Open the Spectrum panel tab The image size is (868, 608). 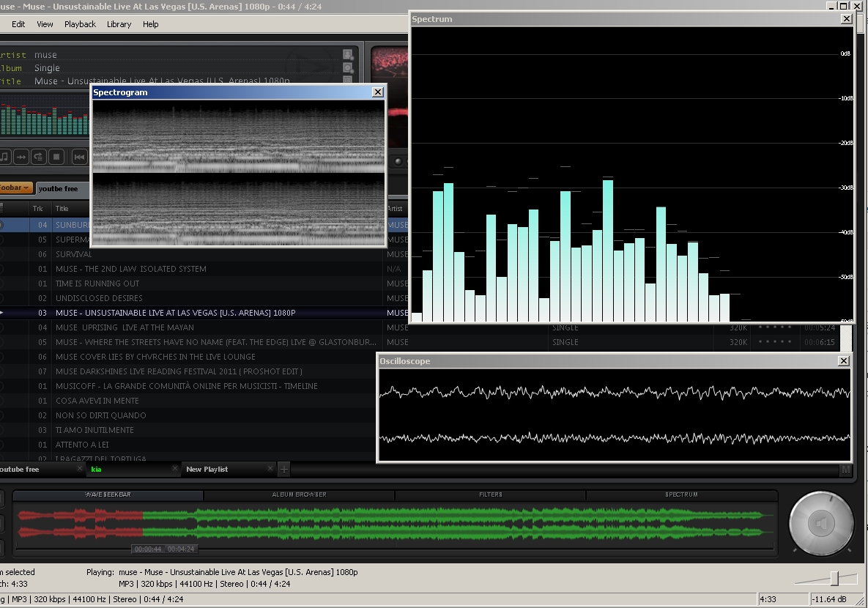coord(681,494)
